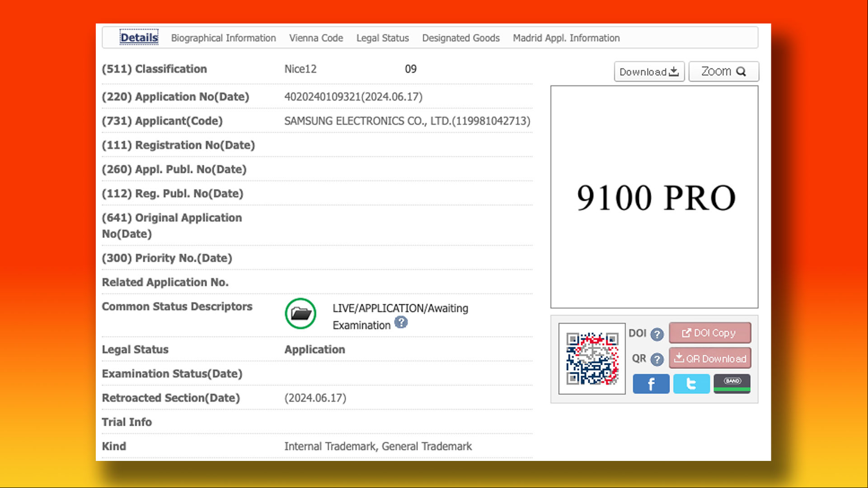
Task: Click the Related Application No. label
Action: [x=165, y=282]
